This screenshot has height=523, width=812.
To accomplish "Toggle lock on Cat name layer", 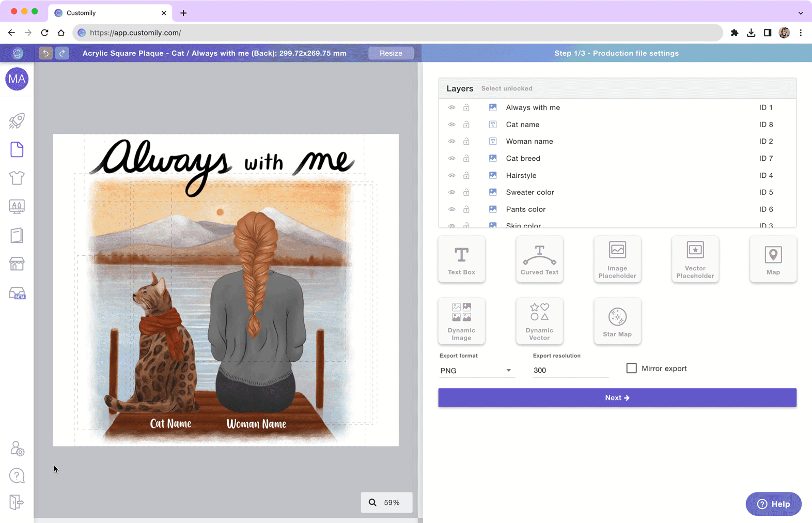I will (x=466, y=125).
